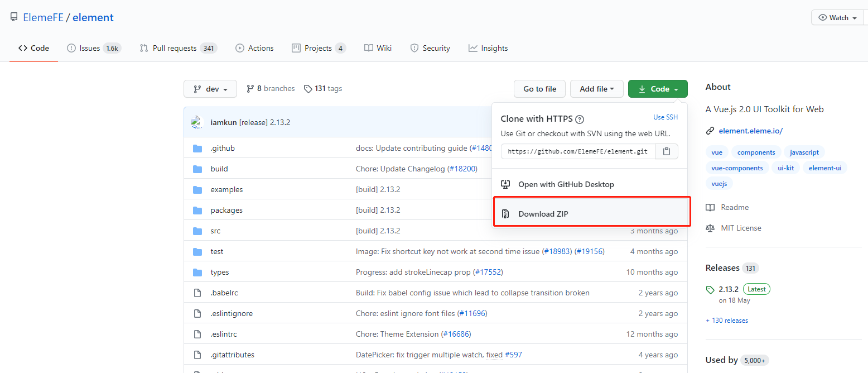The height and width of the screenshot is (373, 868).
Task: Click the green tag icon beside release 2.13.2
Action: click(x=710, y=290)
